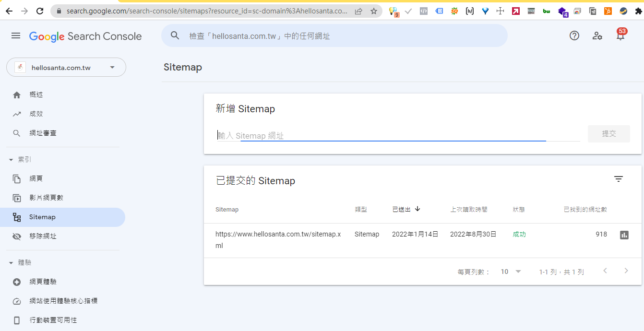Screen dimensions: 644x331
Task: Sort by the Sitemap column header
Action: 227,210
